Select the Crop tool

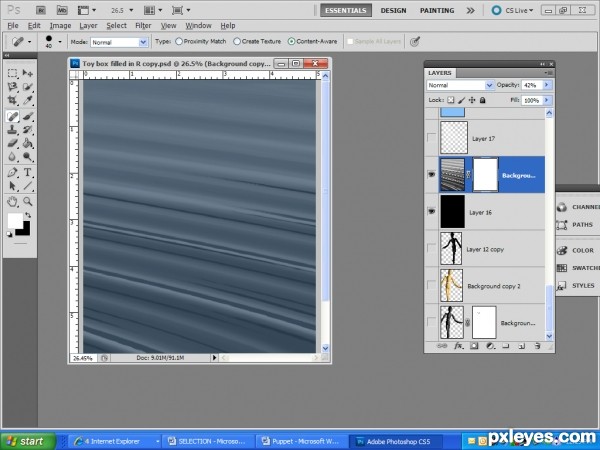click(x=13, y=100)
